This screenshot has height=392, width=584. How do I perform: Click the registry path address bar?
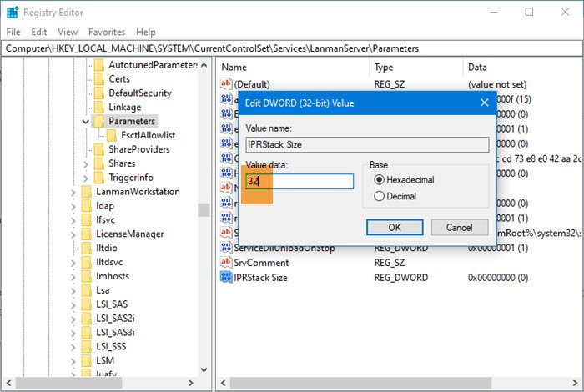[x=292, y=48]
